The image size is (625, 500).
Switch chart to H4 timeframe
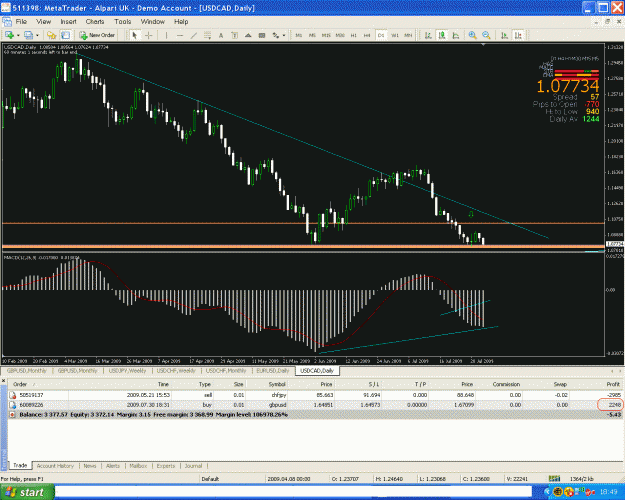pos(367,35)
